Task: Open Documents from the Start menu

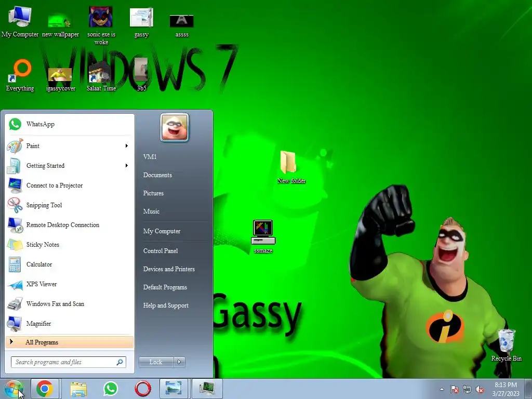Action: click(157, 175)
